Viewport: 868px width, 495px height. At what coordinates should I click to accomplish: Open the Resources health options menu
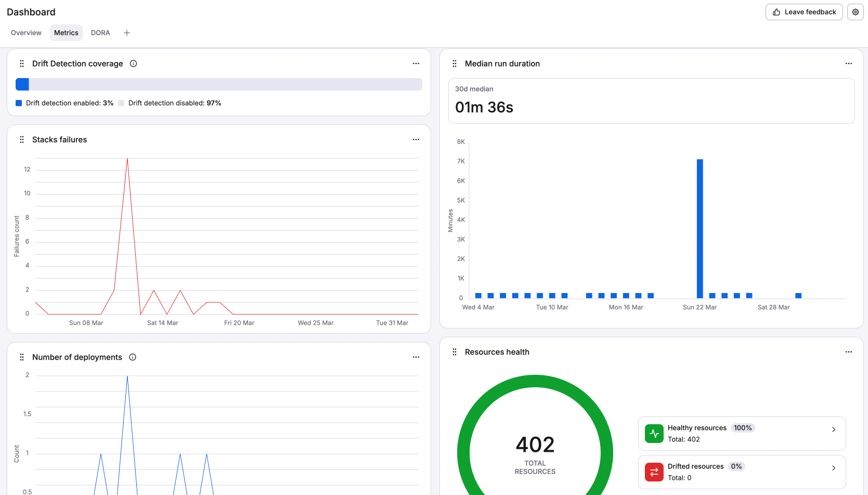click(x=848, y=352)
